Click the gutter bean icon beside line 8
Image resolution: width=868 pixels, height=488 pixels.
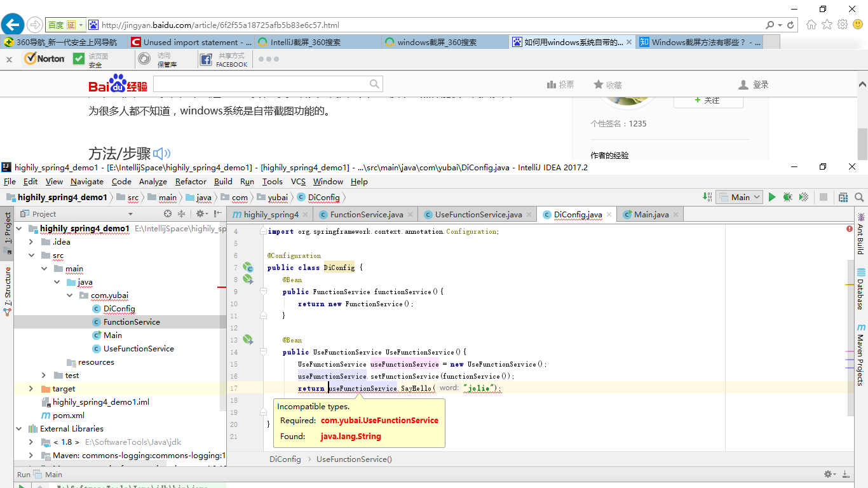pyautogui.click(x=248, y=279)
